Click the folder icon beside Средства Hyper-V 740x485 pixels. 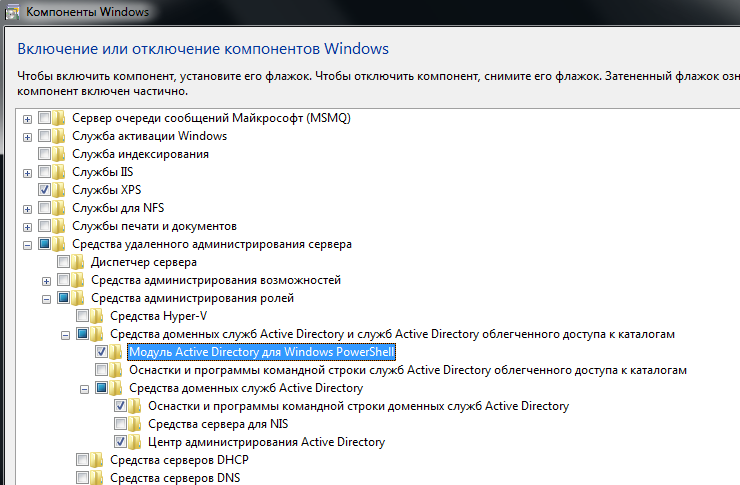click(x=98, y=316)
